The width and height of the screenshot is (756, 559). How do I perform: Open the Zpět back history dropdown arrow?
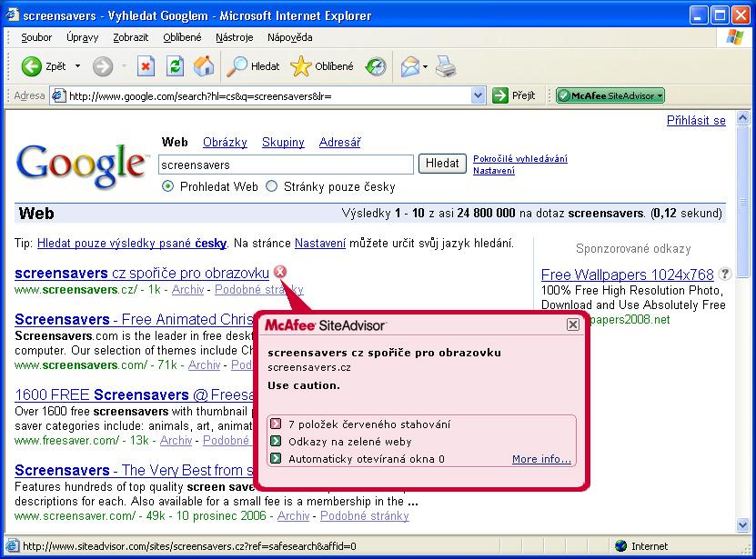click(x=77, y=66)
